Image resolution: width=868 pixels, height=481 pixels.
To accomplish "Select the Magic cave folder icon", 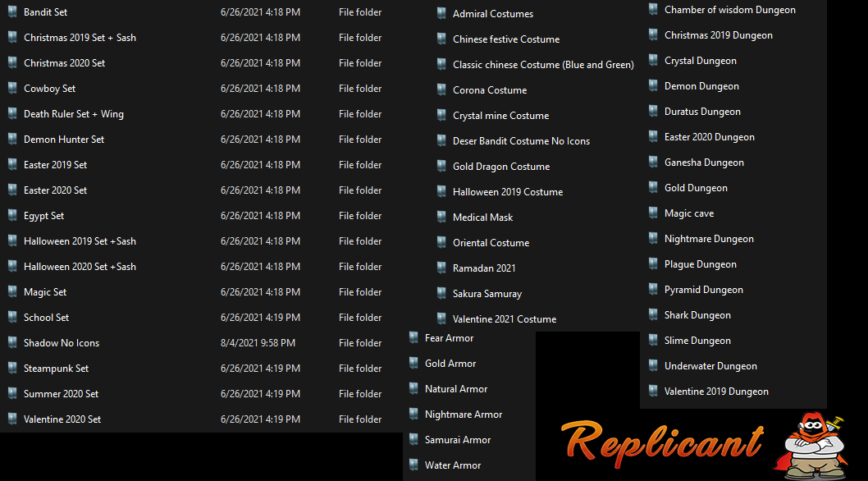I will (653, 213).
